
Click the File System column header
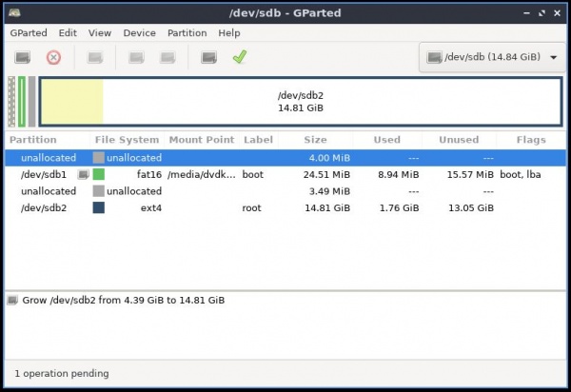click(128, 140)
